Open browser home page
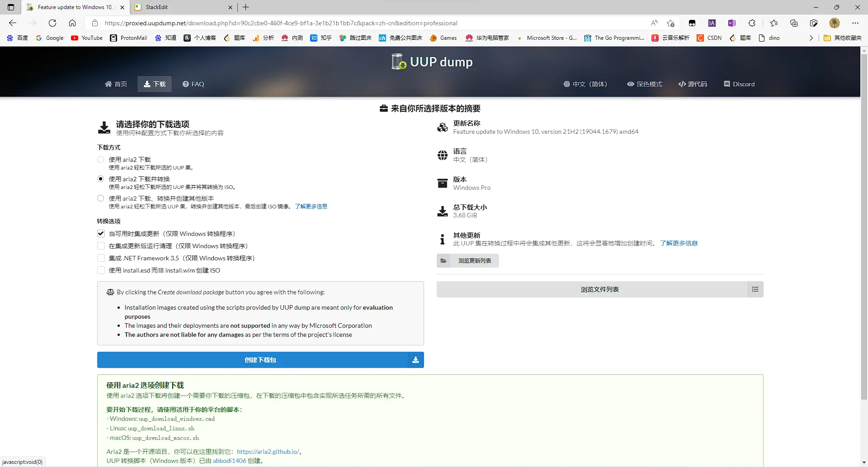The height and width of the screenshot is (467, 868). pyautogui.click(x=72, y=23)
